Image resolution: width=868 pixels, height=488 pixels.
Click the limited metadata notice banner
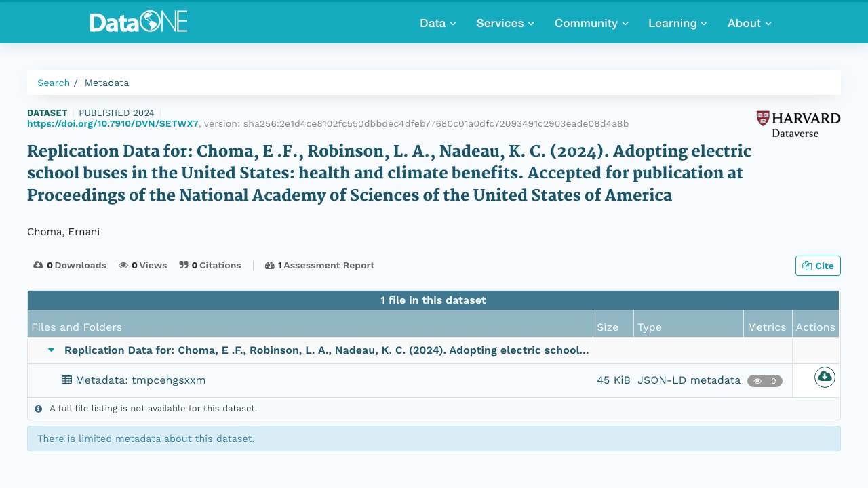click(434, 439)
